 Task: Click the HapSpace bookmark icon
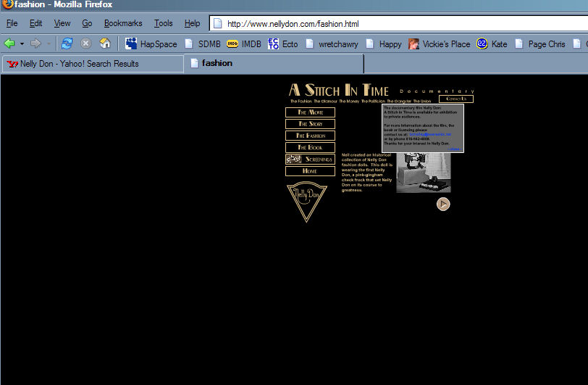[131, 44]
